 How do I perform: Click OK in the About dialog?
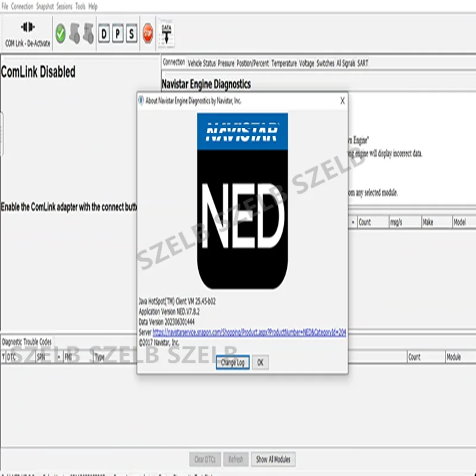pyautogui.click(x=261, y=362)
